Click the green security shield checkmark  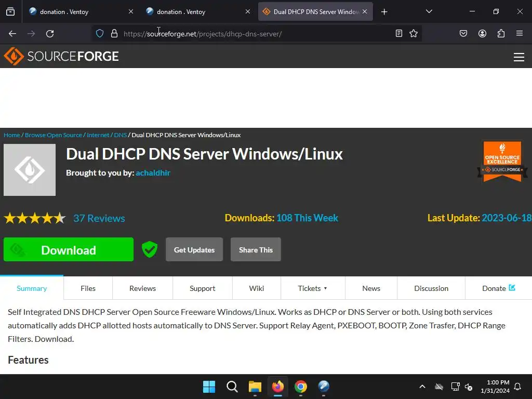(x=149, y=249)
